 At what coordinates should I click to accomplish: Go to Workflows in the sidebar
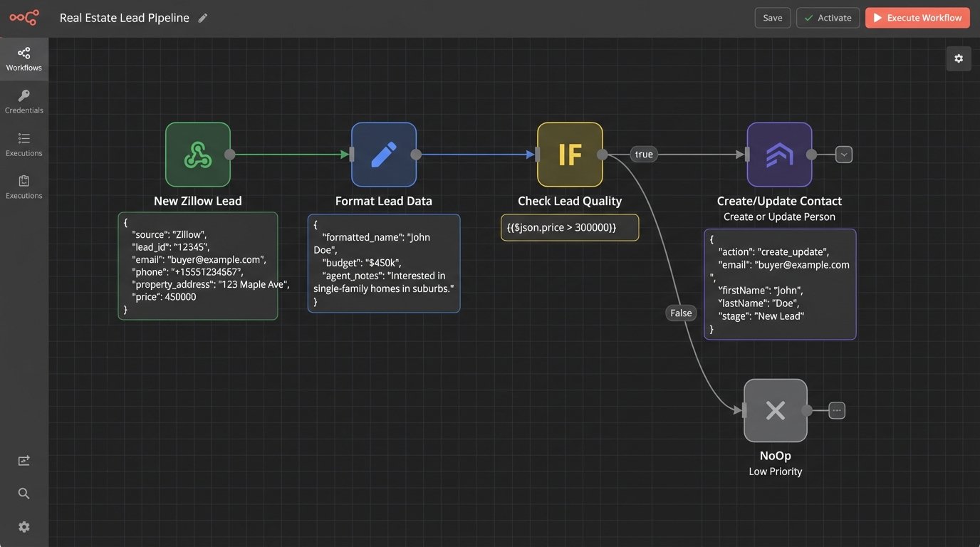[24, 59]
